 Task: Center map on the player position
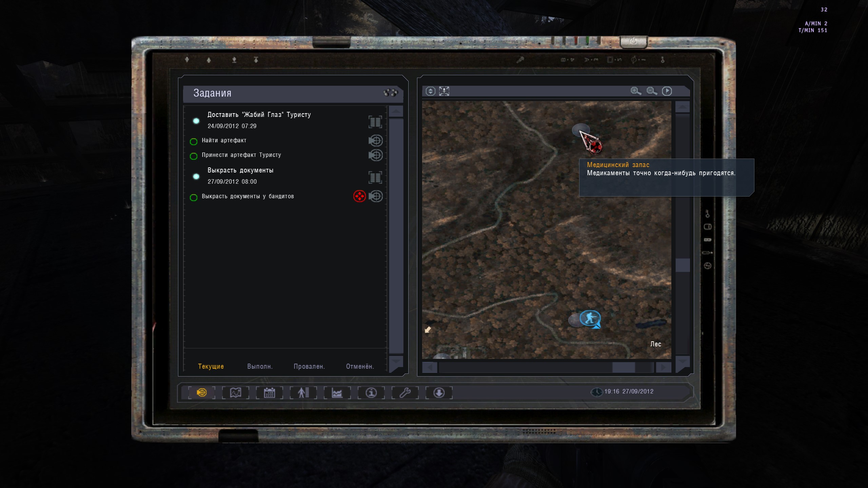pyautogui.click(x=667, y=91)
